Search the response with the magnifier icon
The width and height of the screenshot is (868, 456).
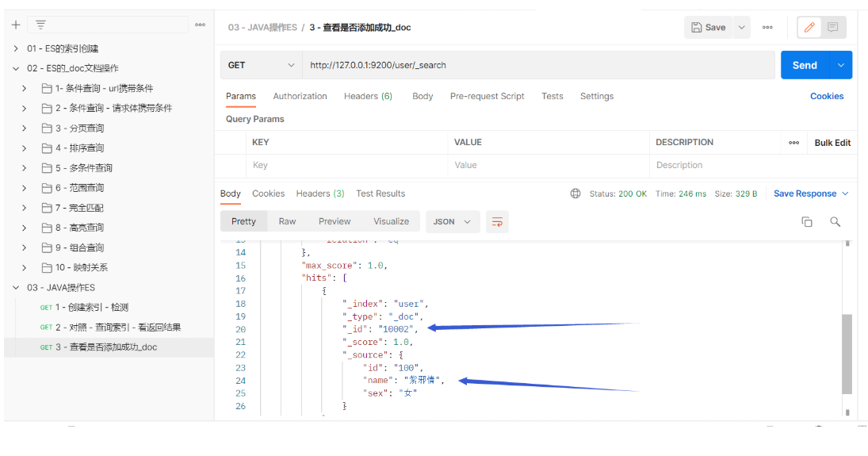click(835, 222)
